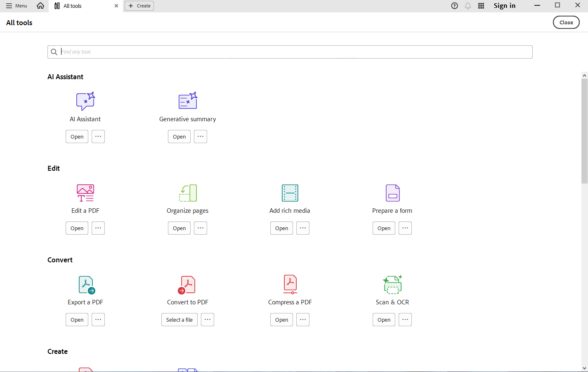Image resolution: width=588 pixels, height=372 pixels.
Task: Go to Home via house icon
Action: click(40, 6)
